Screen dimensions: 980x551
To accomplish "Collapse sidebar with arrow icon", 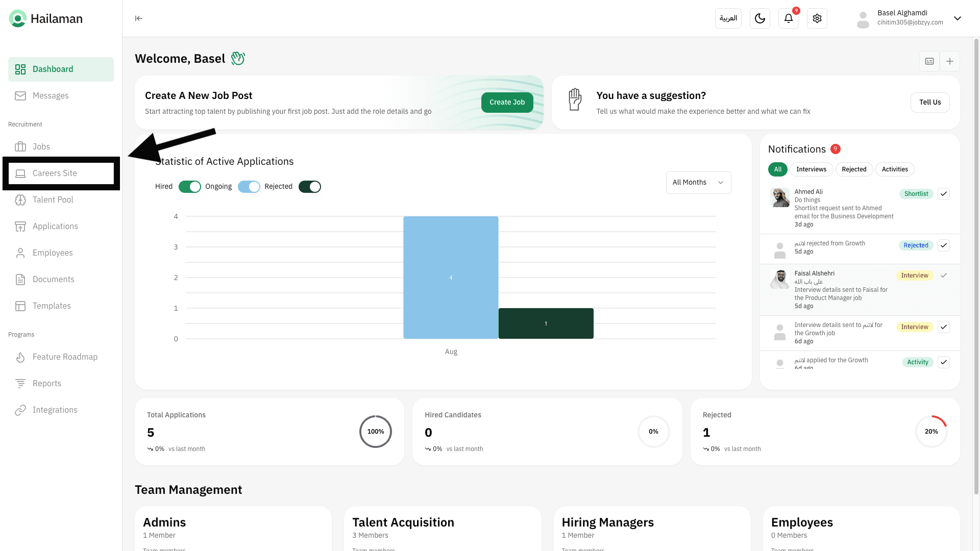I will pyautogui.click(x=138, y=18).
